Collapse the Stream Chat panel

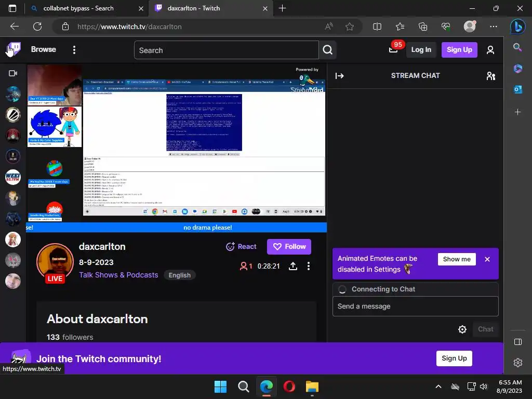(339, 76)
